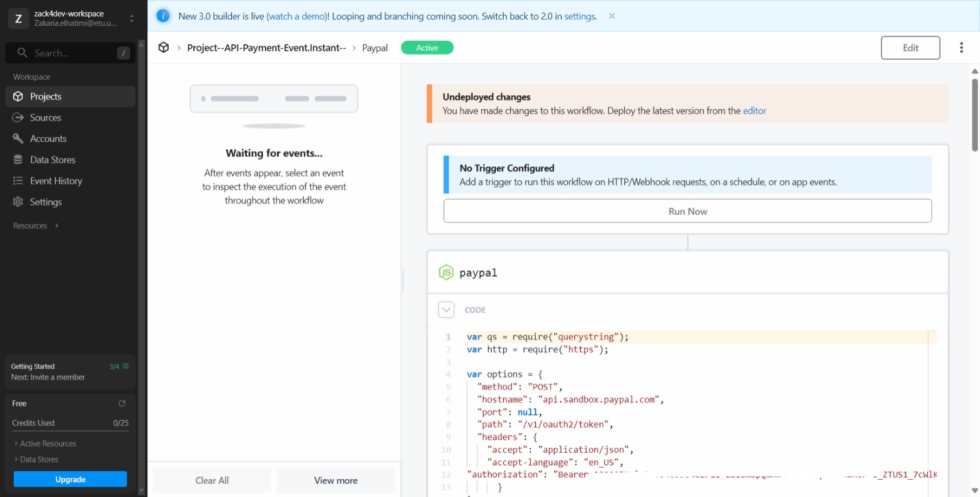Click the Projects cube icon
Screen dimensions: 980x497
tap(18, 96)
